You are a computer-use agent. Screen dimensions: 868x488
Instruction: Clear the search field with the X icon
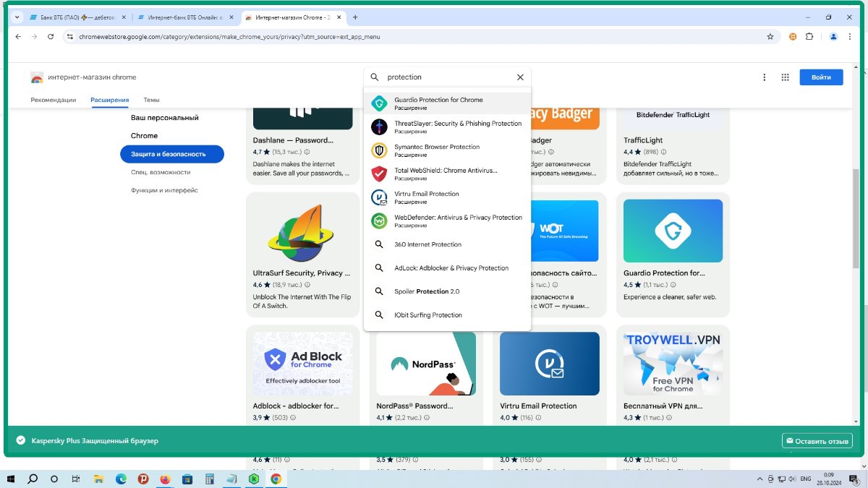click(x=520, y=77)
